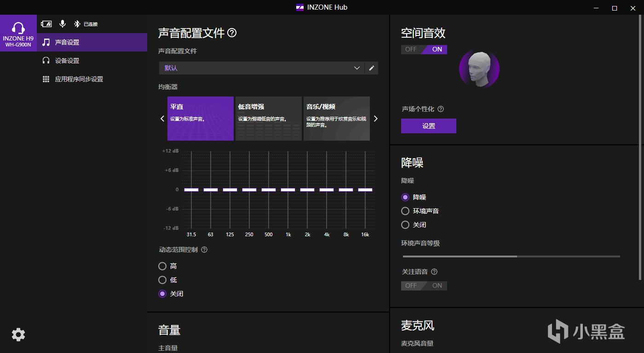The height and width of the screenshot is (353, 644).
Task: Open the 默认 sound profile dropdown
Action: coord(262,68)
